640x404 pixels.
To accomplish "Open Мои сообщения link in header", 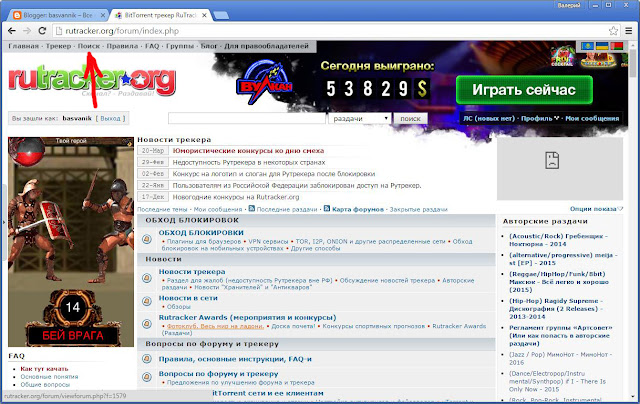I will pos(592,118).
